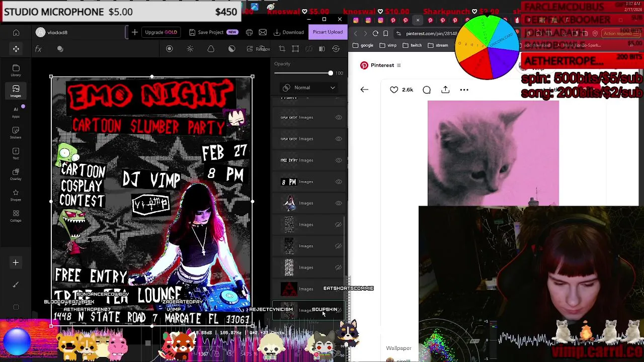Open the Images sidebar panel
The image size is (644, 362).
pyautogui.click(x=16, y=91)
